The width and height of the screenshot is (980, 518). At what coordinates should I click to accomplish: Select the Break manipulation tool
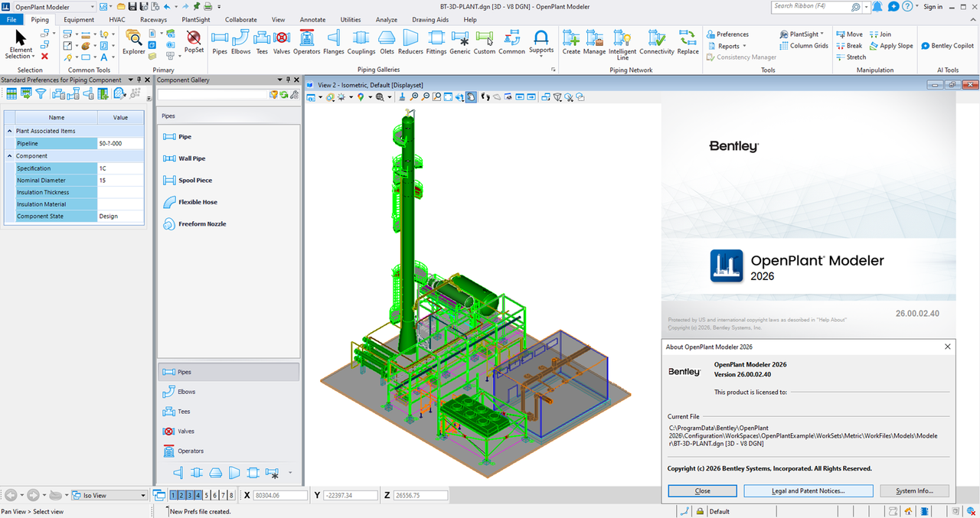(x=849, y=46)
